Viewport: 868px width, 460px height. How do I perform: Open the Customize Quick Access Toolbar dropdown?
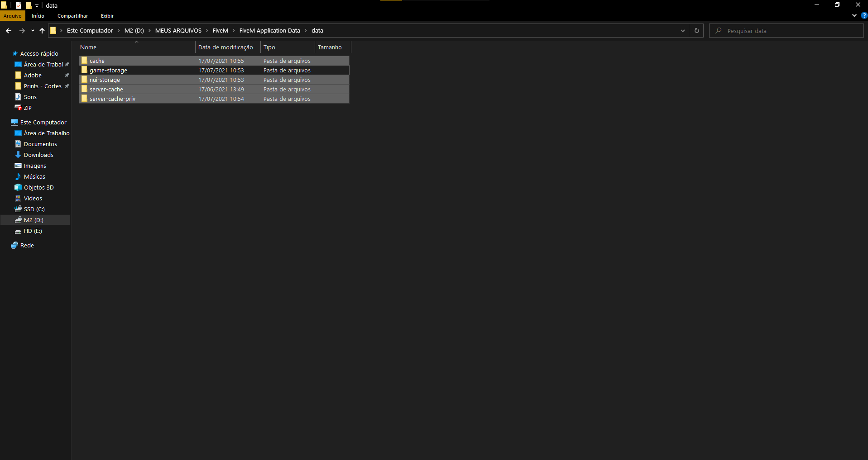[36, 5]
